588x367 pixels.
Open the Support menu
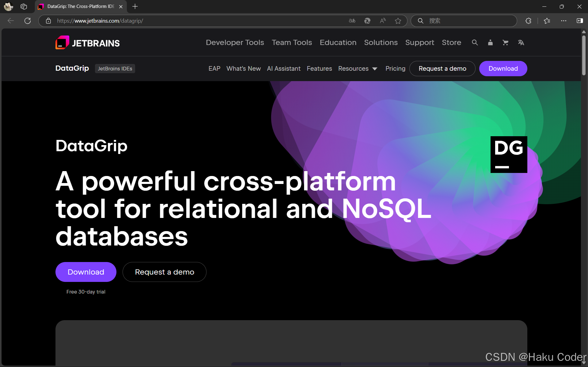(x=419, y=43)
